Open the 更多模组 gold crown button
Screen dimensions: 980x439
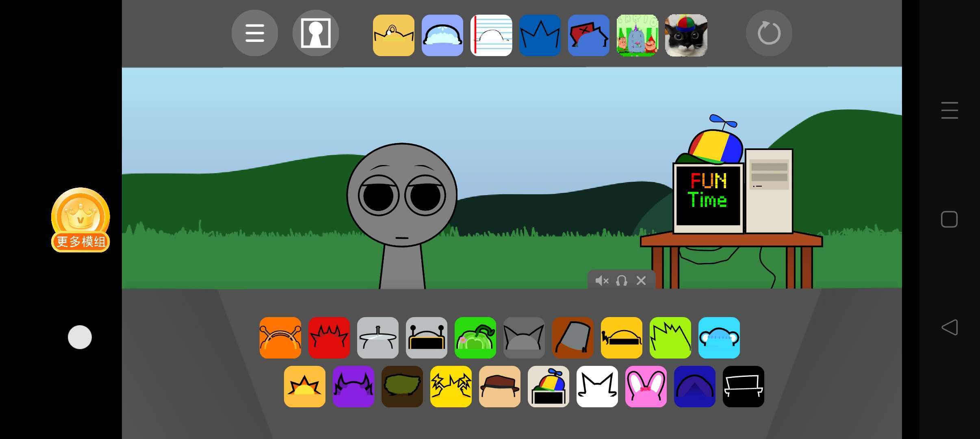click(80, 220)
